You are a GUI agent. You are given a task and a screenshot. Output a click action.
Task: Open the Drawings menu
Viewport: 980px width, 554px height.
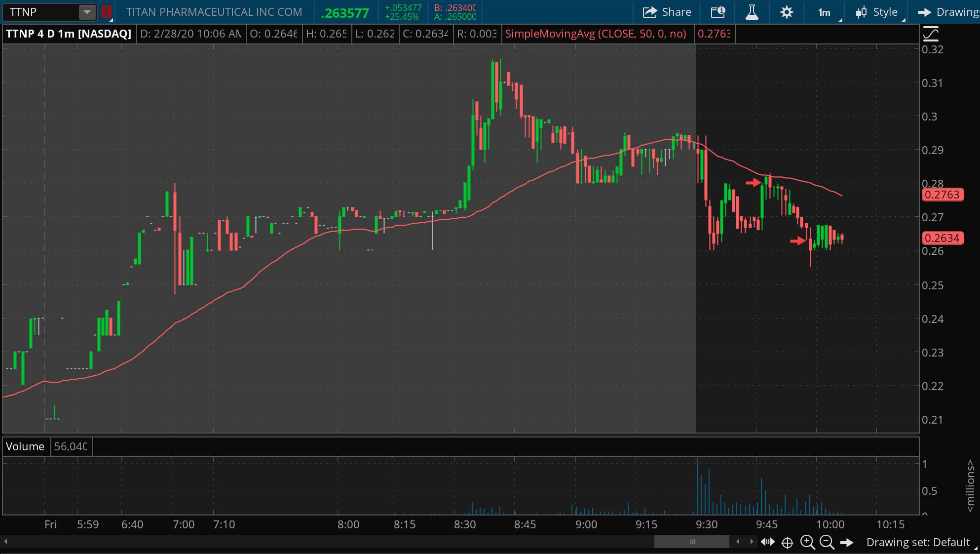[948, 12]
